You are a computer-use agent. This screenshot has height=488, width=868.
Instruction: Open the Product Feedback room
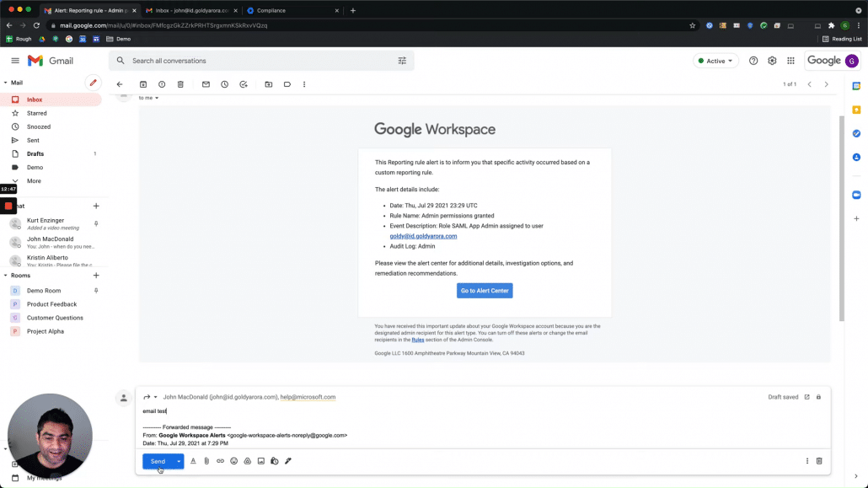(52, 304)
